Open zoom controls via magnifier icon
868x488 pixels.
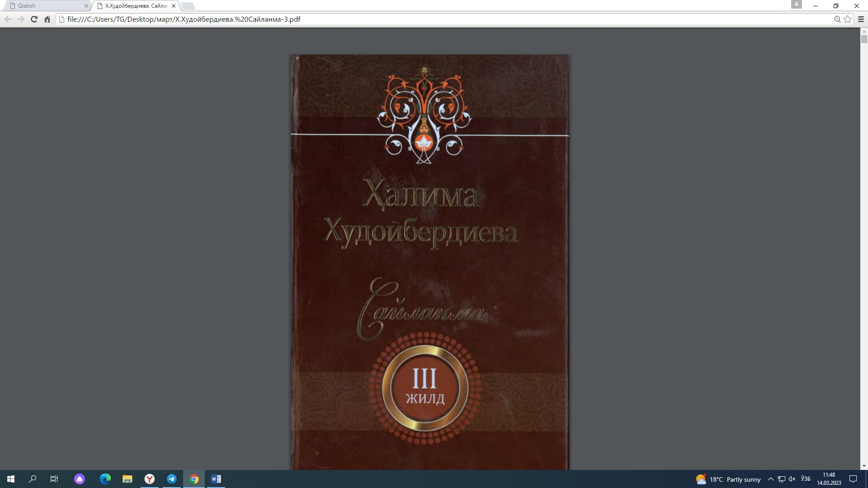coord(837,19)
